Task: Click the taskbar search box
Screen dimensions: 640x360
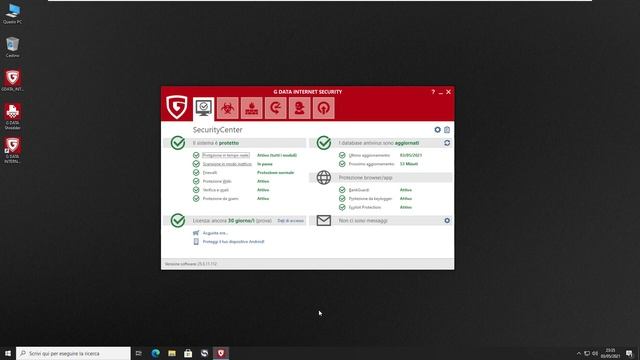Action: coord(73,353)
